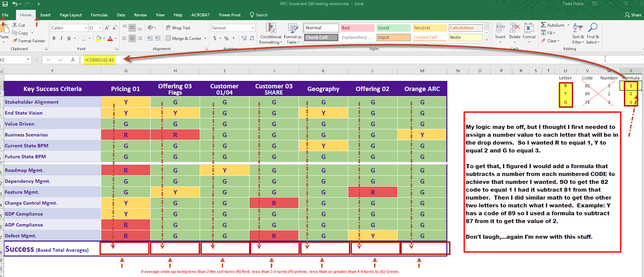Decrease the cell indent
This screenshot has width=644, height=277.
click(x=150, y=38)
